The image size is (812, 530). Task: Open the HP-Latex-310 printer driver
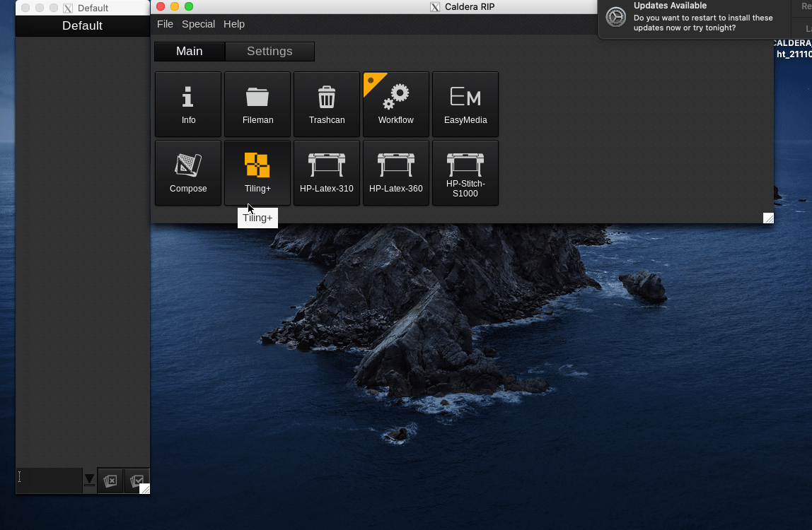pyautogui.click(x=326, y=172)
